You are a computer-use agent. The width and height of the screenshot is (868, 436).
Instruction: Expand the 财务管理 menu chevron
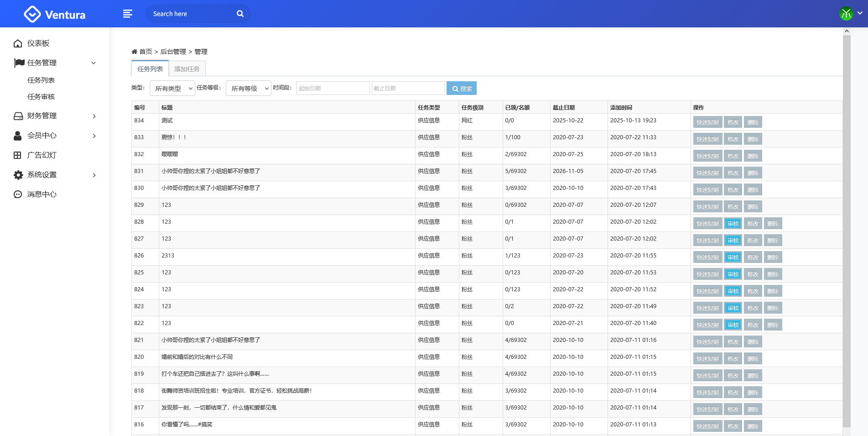tap(94, 116)
